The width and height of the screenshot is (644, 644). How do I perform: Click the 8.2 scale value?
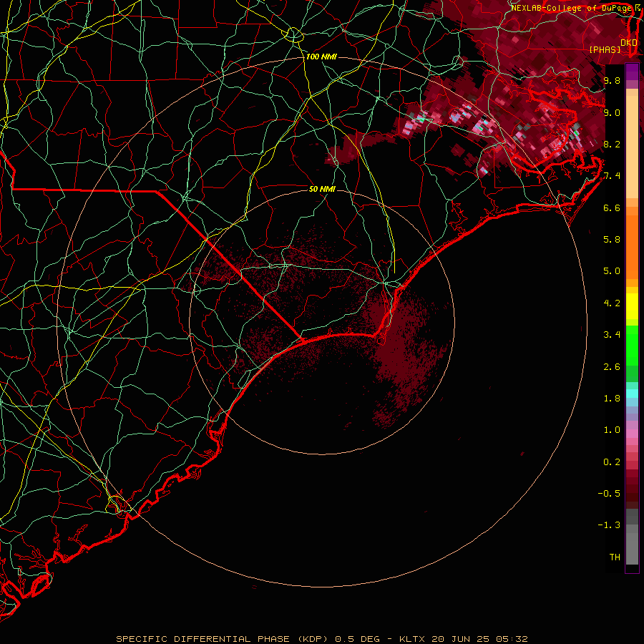(x=612, y=144)
